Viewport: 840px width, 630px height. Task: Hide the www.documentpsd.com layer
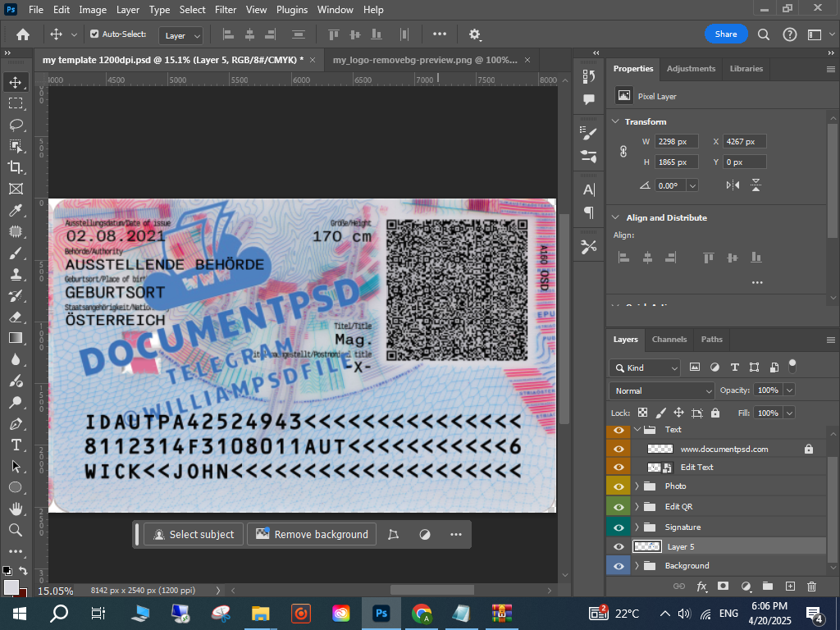(619, 449)
